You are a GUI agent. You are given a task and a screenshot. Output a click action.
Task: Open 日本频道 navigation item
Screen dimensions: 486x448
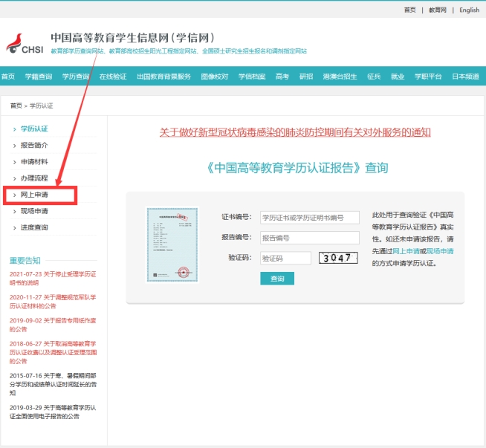(465, 77)
